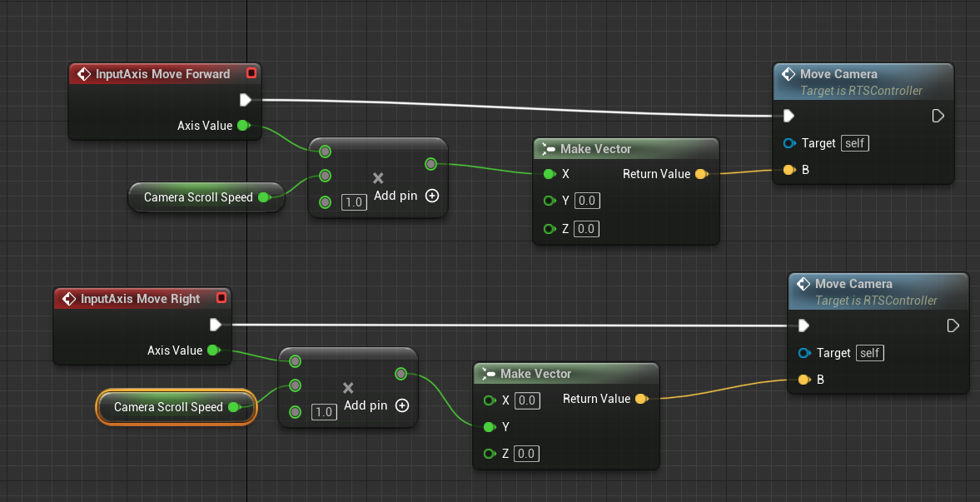Edit the Z 0.0 field of lower Make Vector
Viewport: 980px width, 502px height.
click(526, 453)
